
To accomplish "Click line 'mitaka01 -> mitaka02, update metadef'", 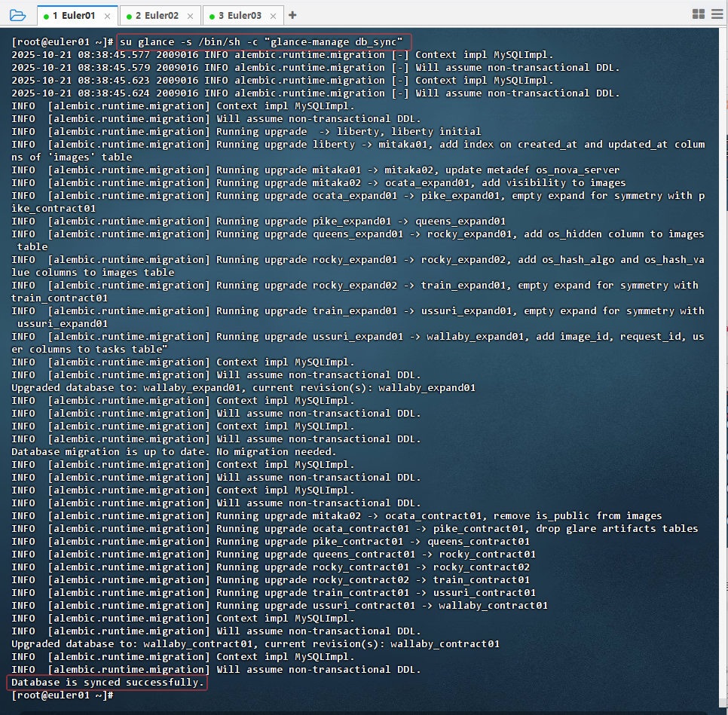I will [316, 170].
